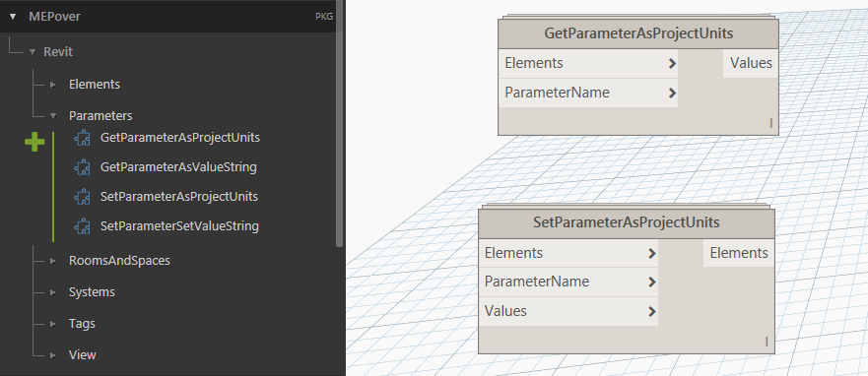This screenshot has width=868, height=376.
Task: Click lacing indicator on GetParameterAsProjectUnits node
Action: tap(770, 123)
